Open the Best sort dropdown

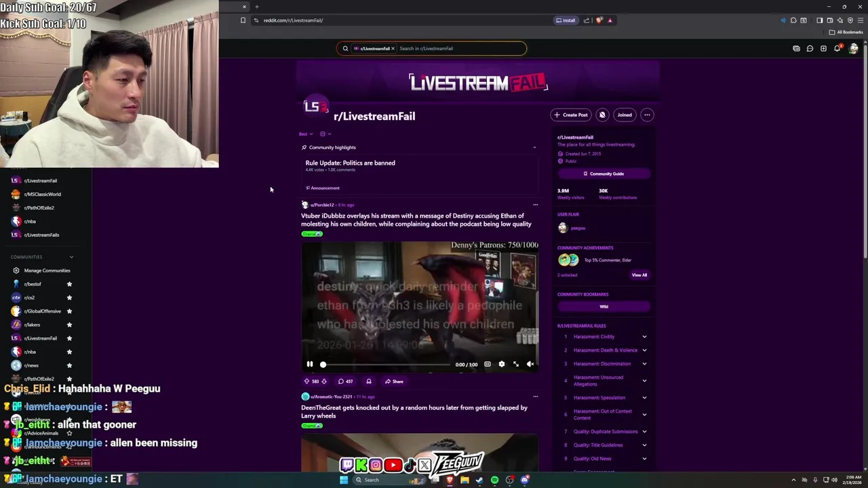coord(307,134)
